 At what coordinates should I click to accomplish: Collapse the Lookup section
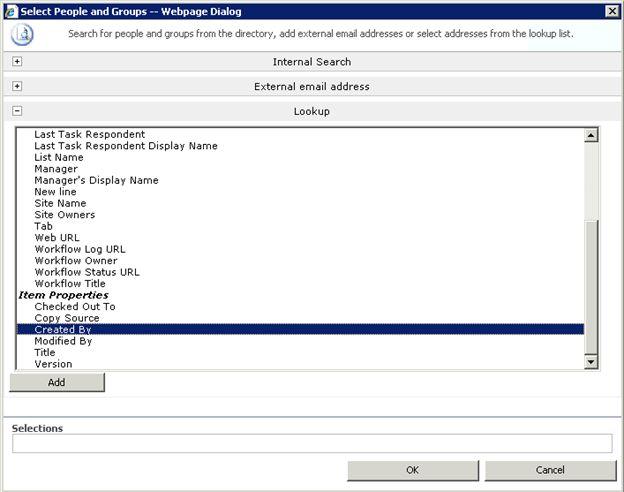click(17, 111)
